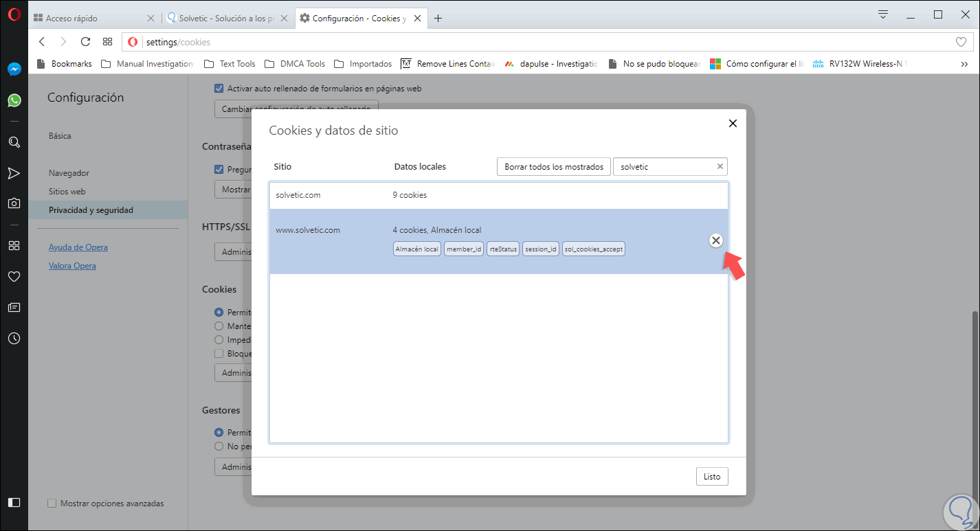Remove www.solvetic.com cookies with the X button
This screenshot has width=980, height=531.
click(x=716, y=240)
